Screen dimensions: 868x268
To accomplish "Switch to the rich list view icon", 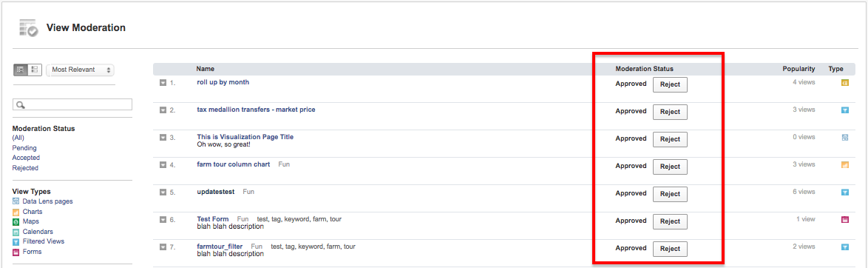I will (34, 70).
